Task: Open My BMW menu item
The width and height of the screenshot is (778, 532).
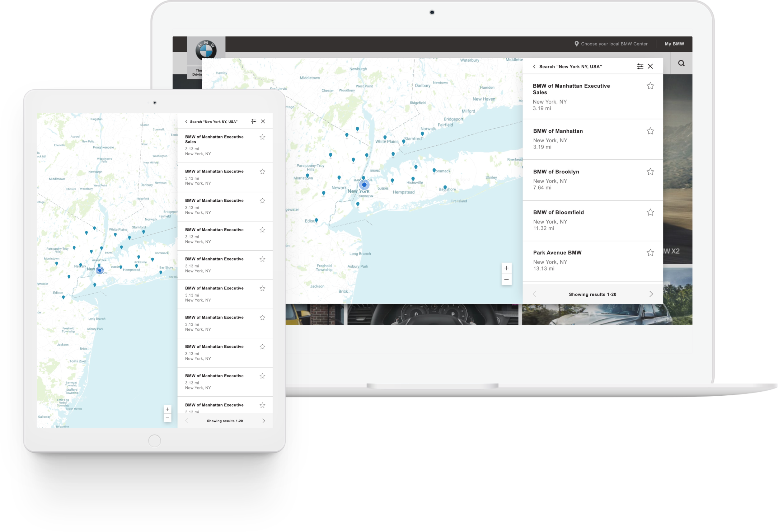Action: click(x=674, y=44)
